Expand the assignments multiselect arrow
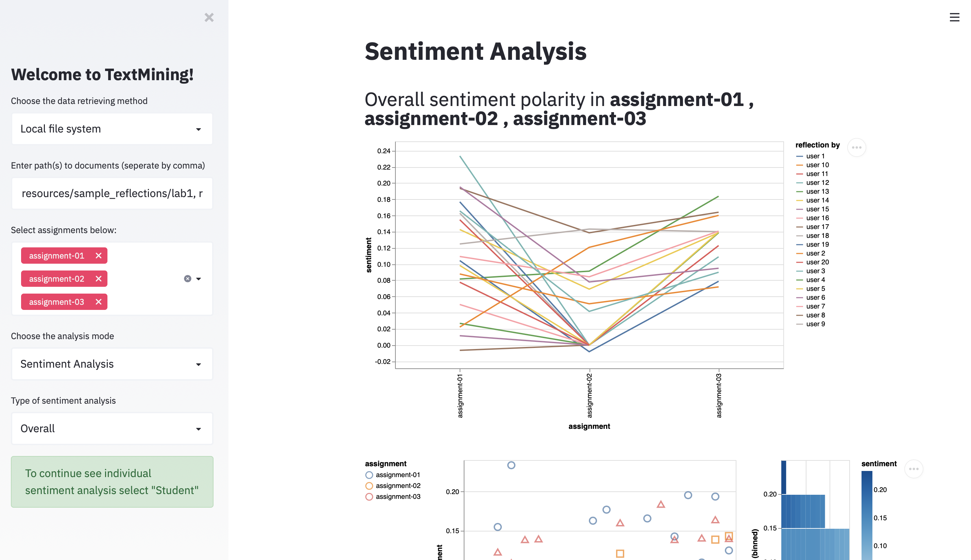This screenshot has height=560, width=971. [199, 278]
